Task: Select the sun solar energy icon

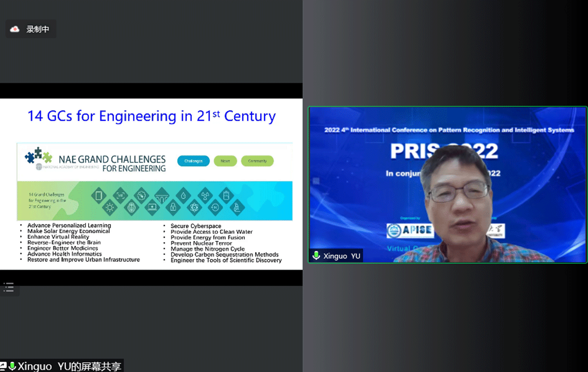Action: click(x=110, y=207)
